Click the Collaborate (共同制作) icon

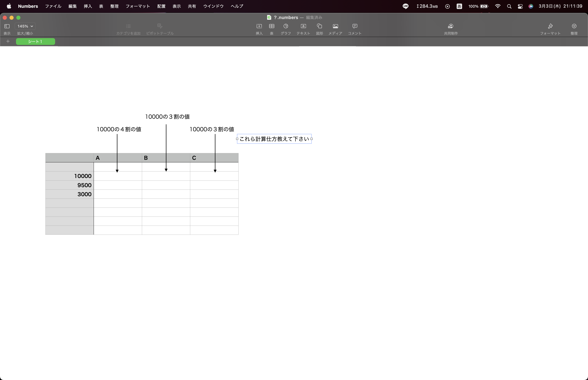(x=451, y=26)
